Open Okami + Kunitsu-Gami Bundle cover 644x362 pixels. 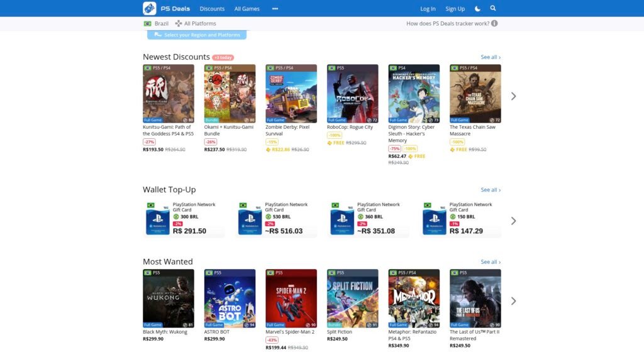(x=230, y=94)
